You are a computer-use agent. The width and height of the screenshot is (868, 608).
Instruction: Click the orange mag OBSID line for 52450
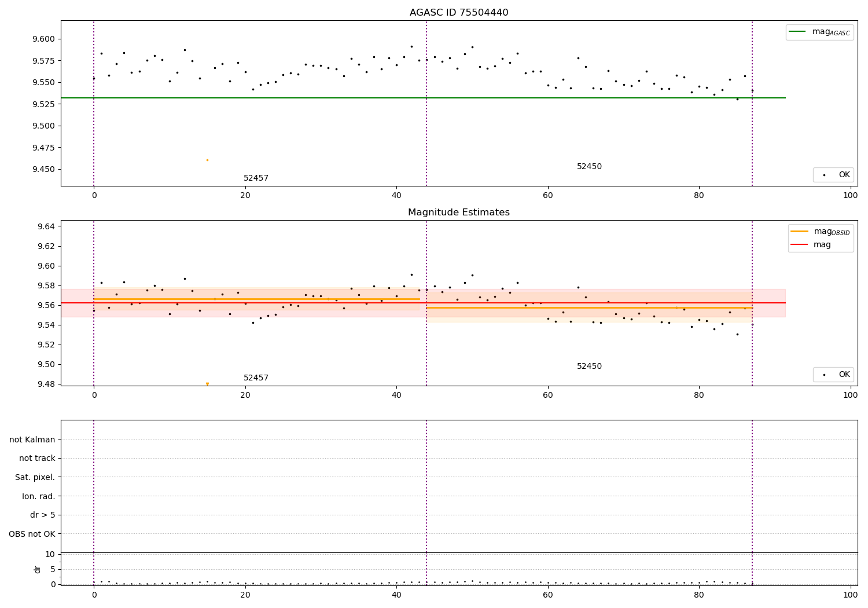(x=589, y=307)
